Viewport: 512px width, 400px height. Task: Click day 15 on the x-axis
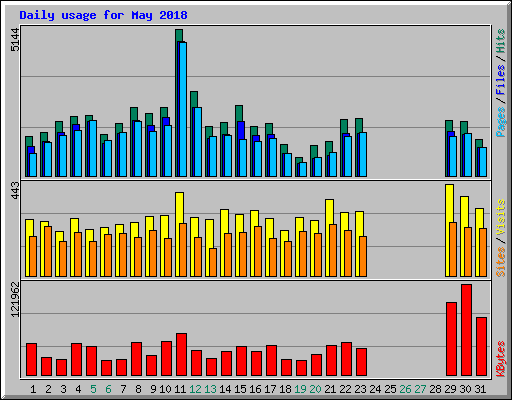coord(240,389)
